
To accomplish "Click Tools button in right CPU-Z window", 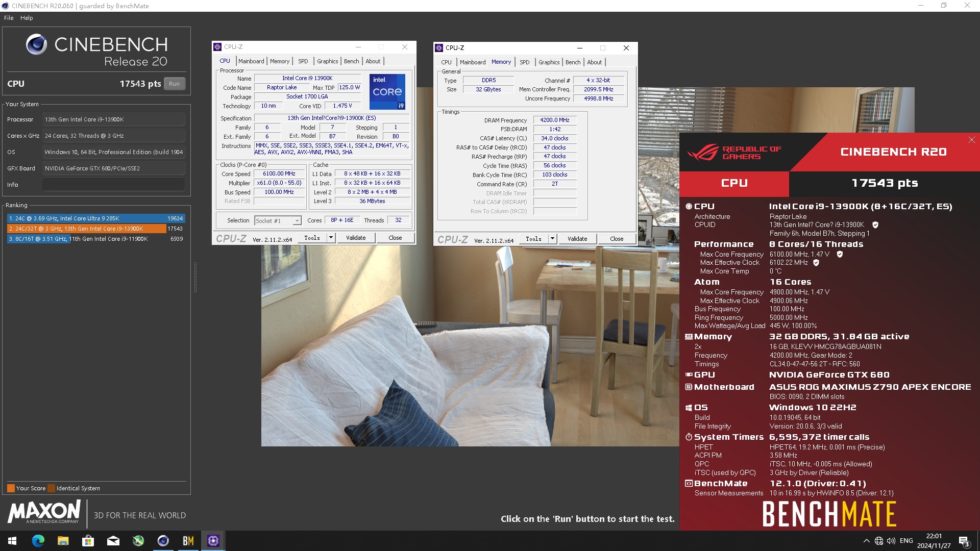I will (533, 239).
